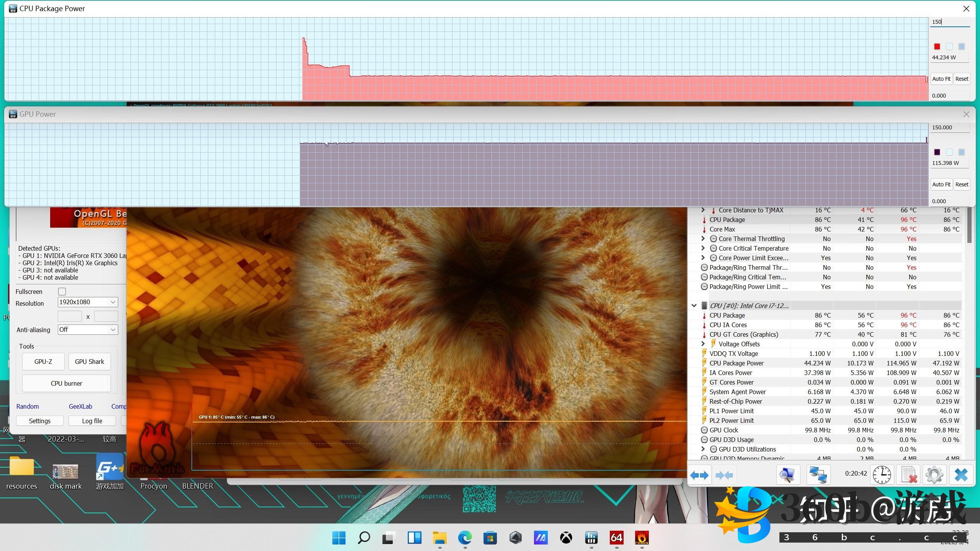Image resolution: width=980 pixels, height=551 pixels.
Task: Click the CPU Package Power max value field
Action: click(x=949, y=22)
